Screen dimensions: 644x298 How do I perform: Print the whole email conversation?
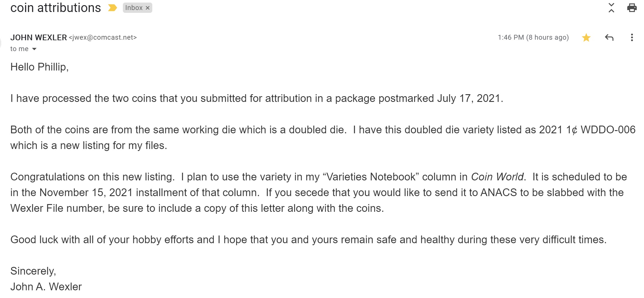point(632,8)
